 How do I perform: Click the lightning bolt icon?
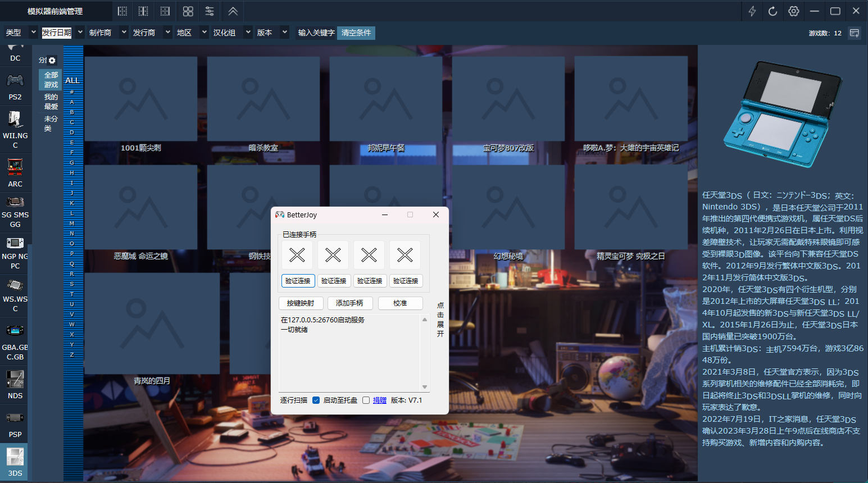752,11
